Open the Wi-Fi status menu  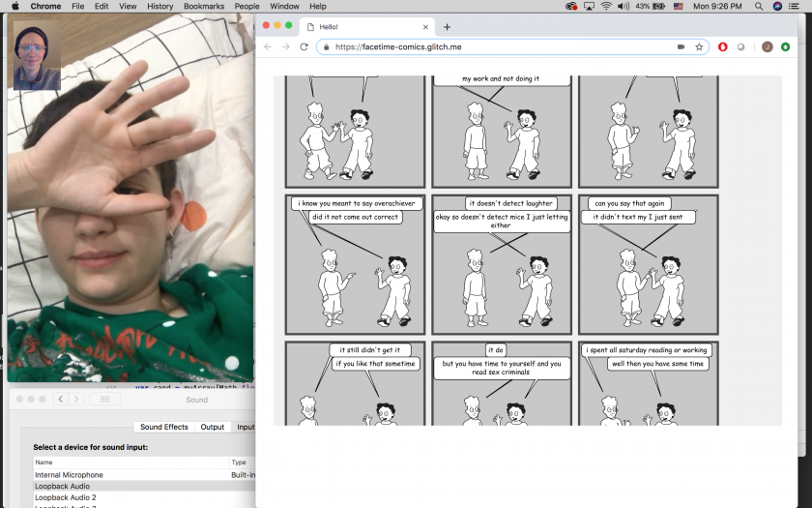606,6
